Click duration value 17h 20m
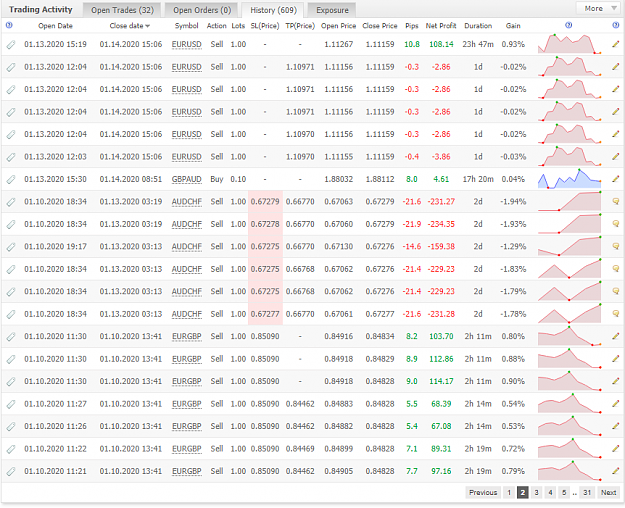 pos(478,179)
